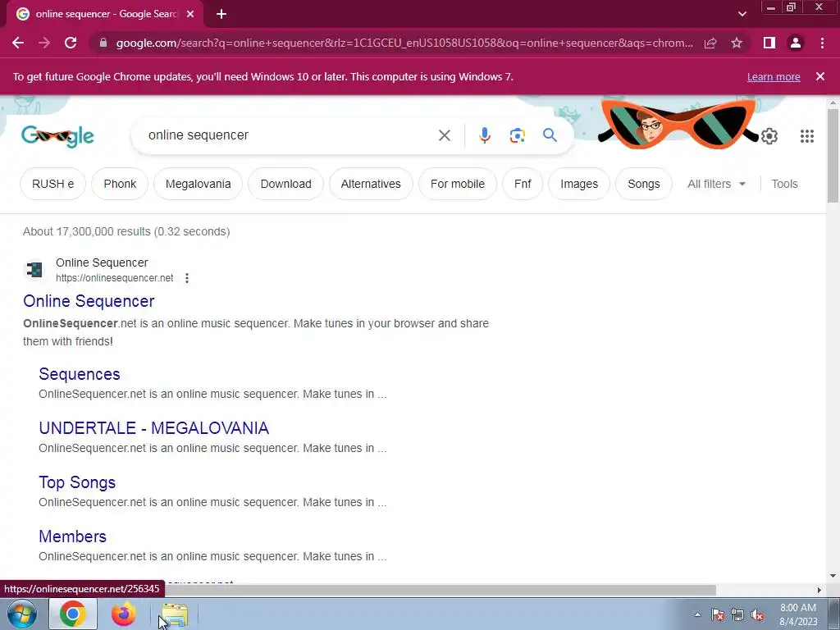Click the vertical scrollbar down arrow
Image resolution: width=840 pixels, height=630 pixels.
click(833, 577)
